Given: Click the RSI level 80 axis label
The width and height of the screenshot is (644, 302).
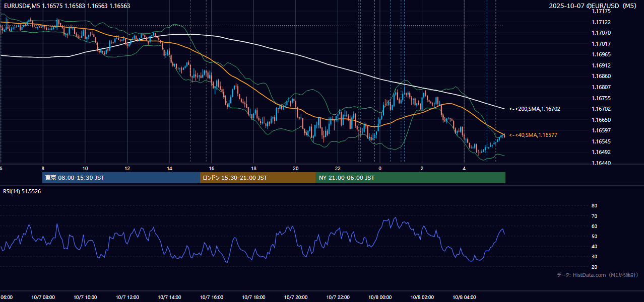Looking at the screenshot, I should (x=595, y=206).
